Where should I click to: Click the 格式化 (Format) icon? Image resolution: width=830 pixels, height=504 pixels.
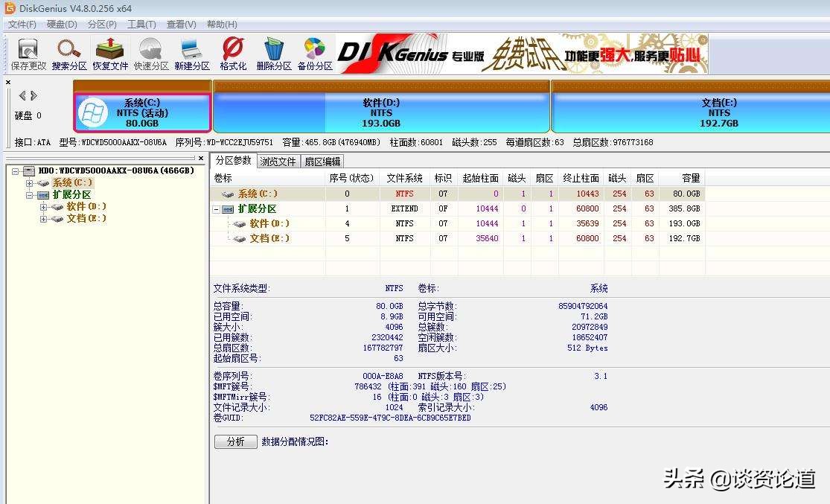[x=232, y=52]
